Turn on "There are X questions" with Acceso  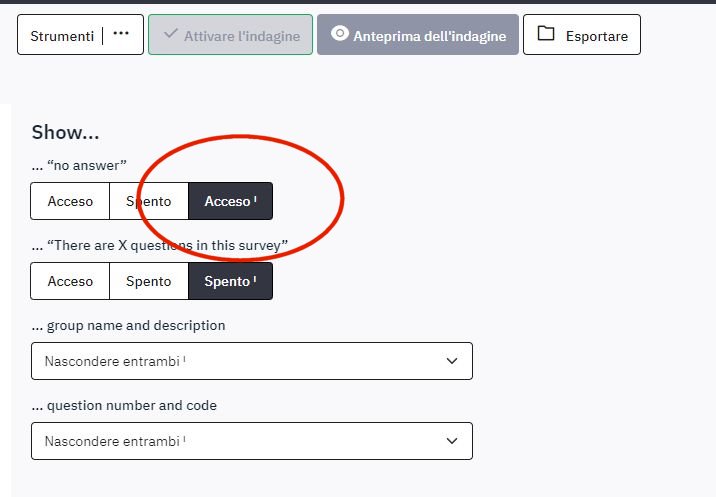point(70,281)
